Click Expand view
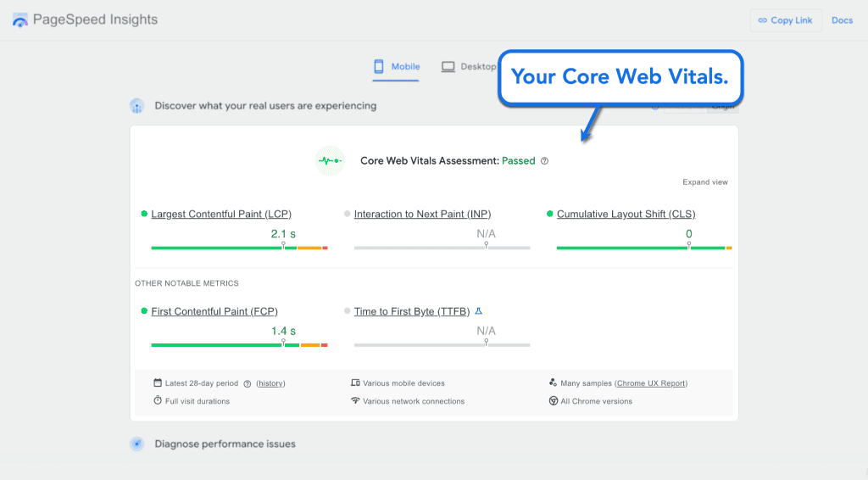This screenshot has width=868, height=480. pos(704,182)
